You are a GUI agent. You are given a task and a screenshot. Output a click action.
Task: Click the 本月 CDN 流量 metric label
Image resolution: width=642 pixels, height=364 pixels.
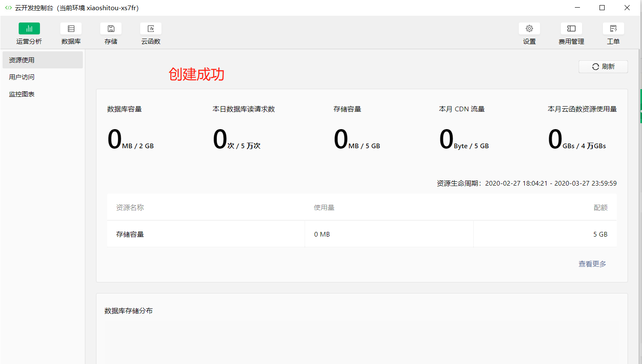[462, 109]
